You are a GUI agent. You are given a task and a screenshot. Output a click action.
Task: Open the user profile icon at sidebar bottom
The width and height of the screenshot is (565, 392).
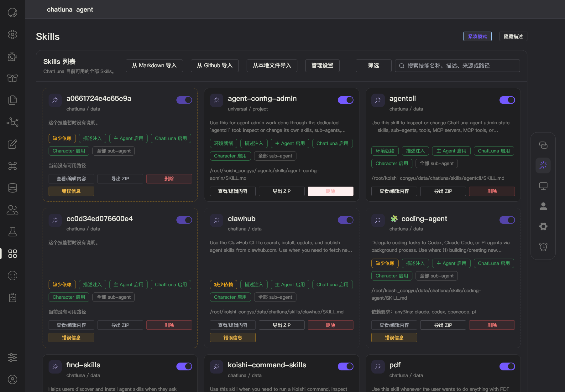click(x=13, y=379)
